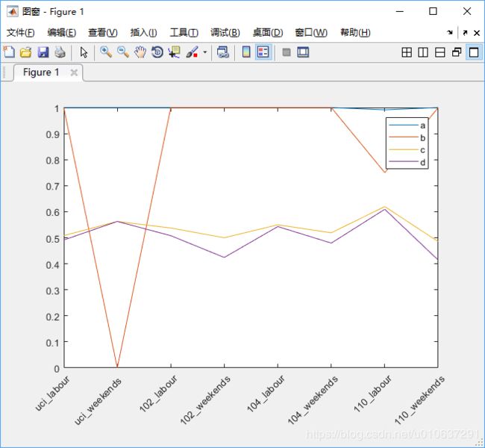The height and width of the screenshot is (448, 485).
Task: Close docked figure with small X
Action: 477,33
